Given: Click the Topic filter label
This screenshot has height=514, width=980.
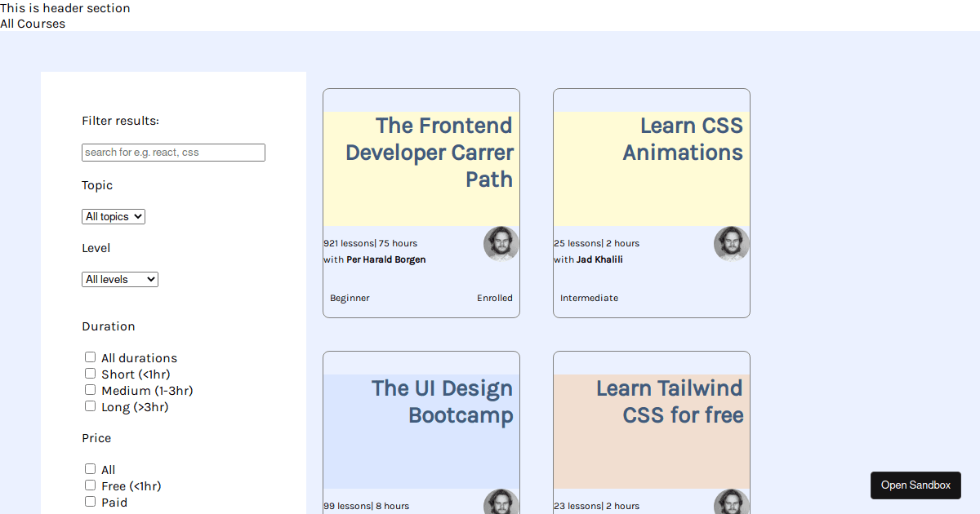Looking at the screenshot, I should pyautogui.click(x=97, y=185).
